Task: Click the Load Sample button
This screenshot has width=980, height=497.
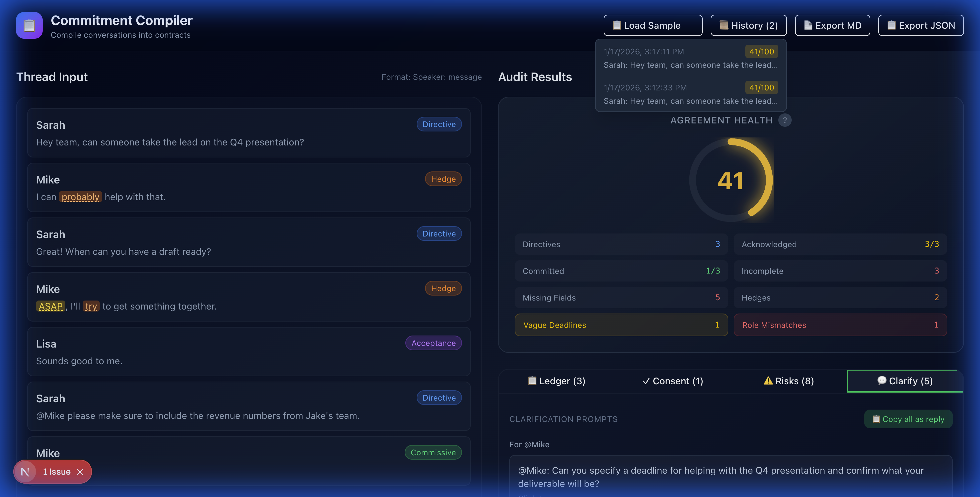Action: [x=652, y=25]
